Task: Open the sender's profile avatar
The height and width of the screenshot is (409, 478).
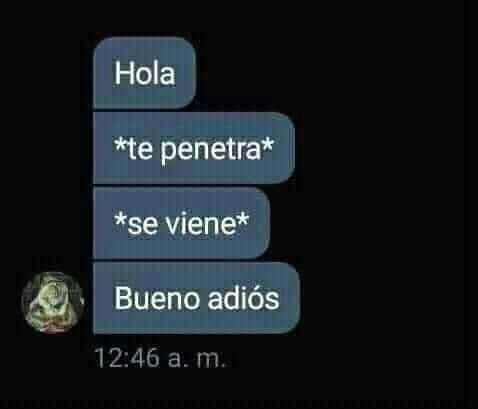Action: click(53, 303)
